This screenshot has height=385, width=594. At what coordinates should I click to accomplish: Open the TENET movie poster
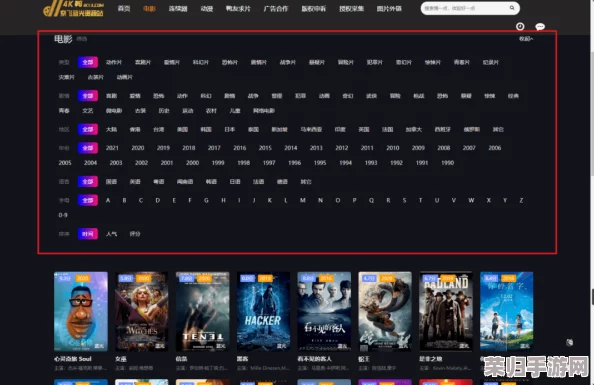point(202,311)
